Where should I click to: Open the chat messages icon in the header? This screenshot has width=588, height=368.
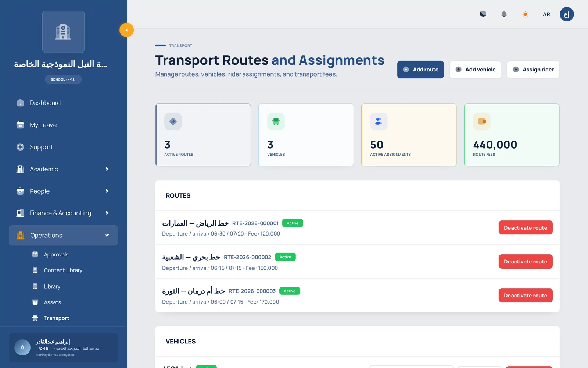click(x=483, y=14)
